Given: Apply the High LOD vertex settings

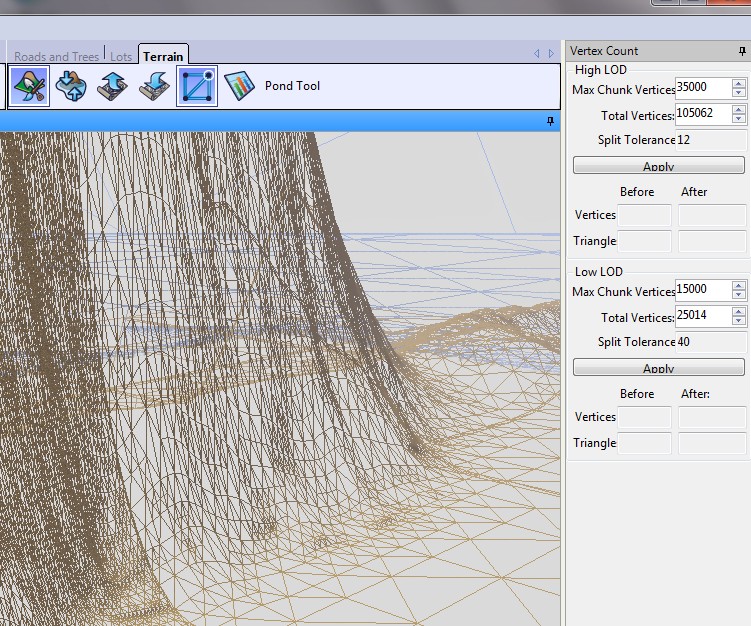Looking at the screenshot, I should (658, 165).
